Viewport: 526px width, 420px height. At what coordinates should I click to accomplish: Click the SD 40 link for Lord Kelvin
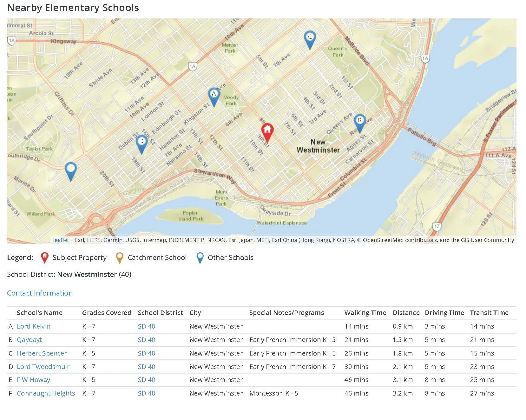[x=147, y=326]
